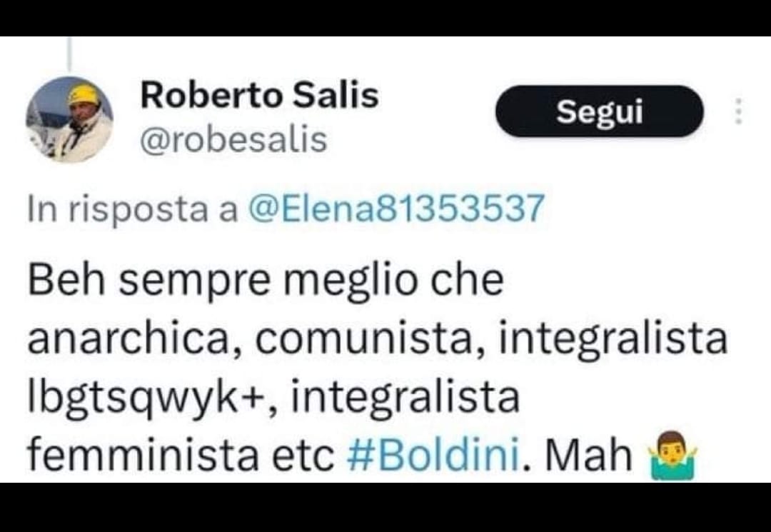Click the thread connector line above avatar
This screenshot has width=771, height=532.
click(x=69, y=54)
